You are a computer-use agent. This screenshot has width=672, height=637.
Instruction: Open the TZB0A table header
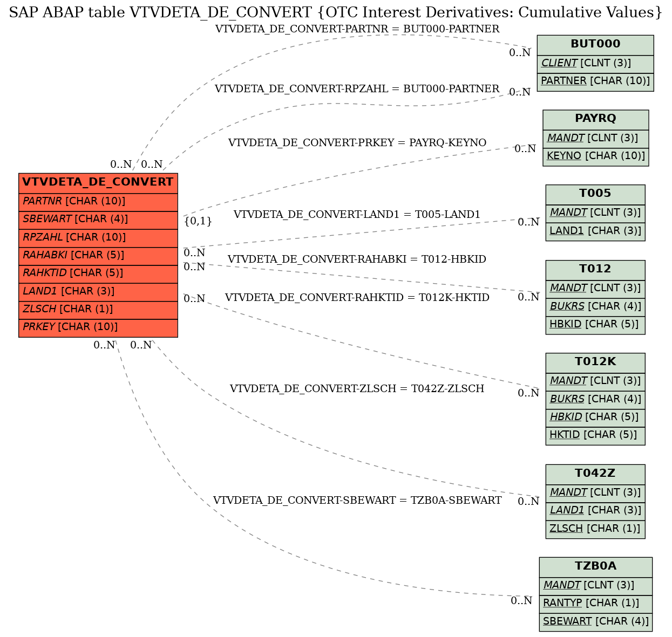595,566
